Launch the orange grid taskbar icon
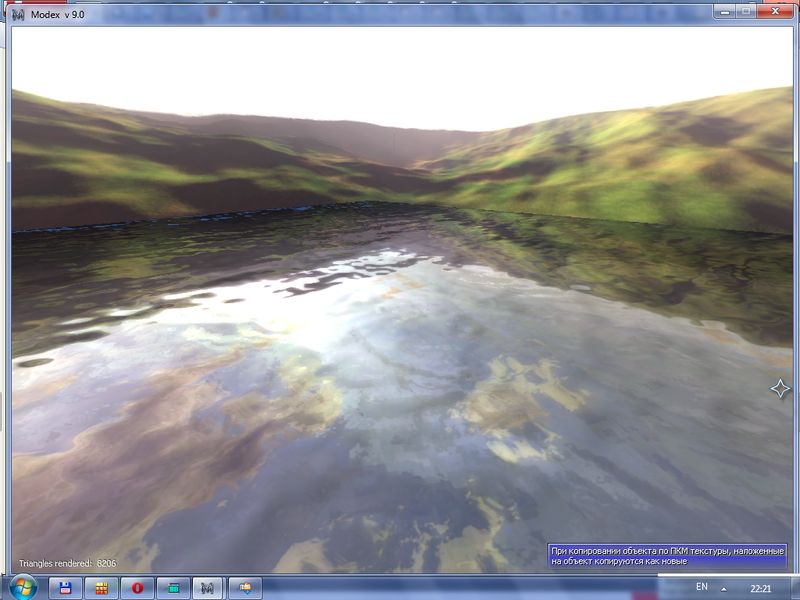 pos(101,588)
